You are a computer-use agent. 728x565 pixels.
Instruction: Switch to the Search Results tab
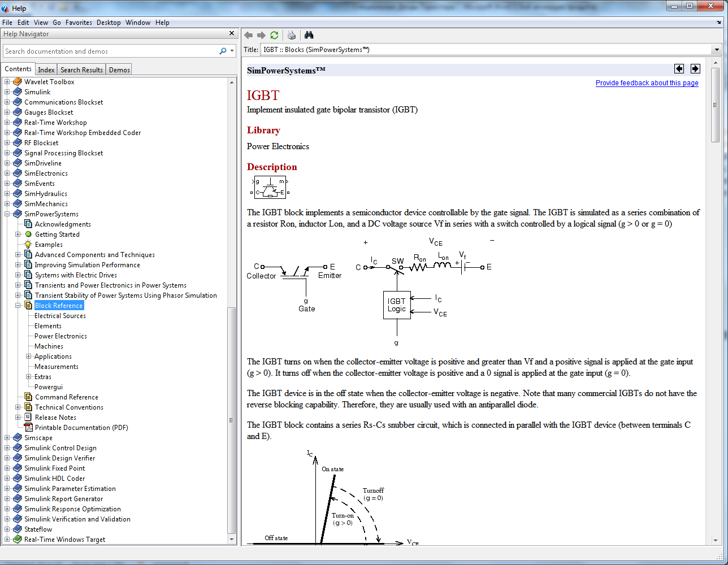tap(81, 70)
